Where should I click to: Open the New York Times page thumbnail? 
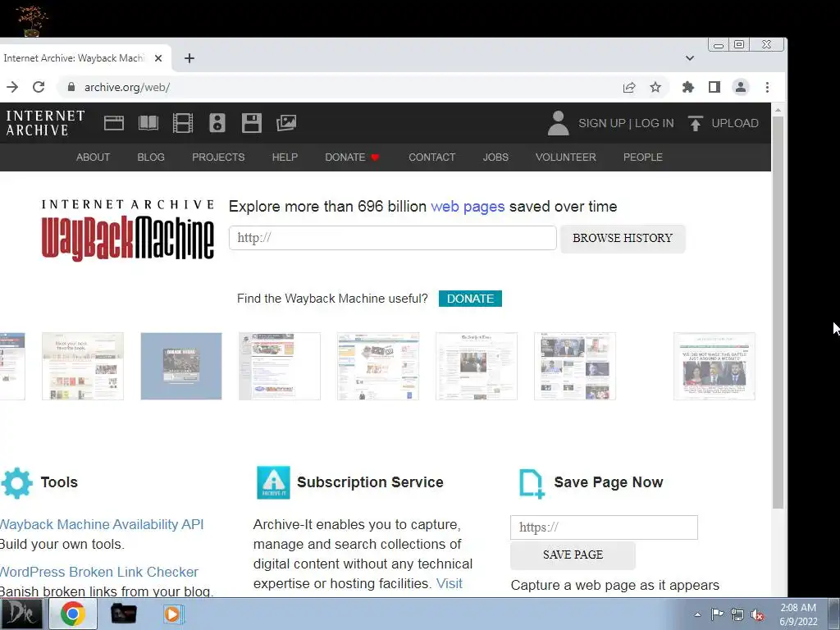pos(477,367)
